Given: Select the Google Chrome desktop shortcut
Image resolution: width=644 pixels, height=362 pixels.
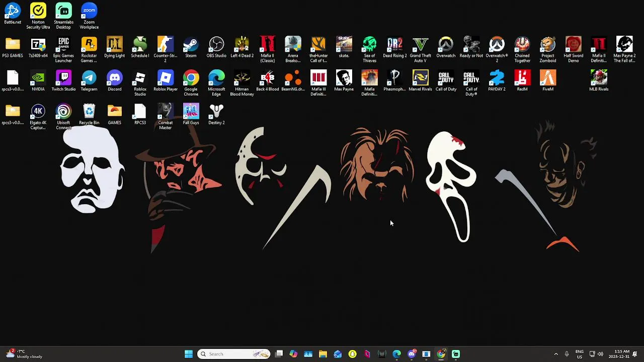Looking at the screenshot, I should coord(191,83).
